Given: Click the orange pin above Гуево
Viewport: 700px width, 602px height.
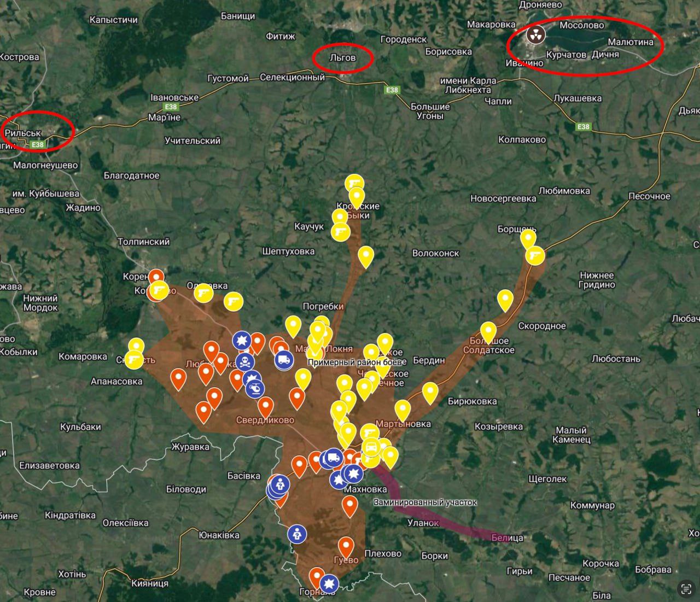Looking at the screenshot, I should [346, 546].
